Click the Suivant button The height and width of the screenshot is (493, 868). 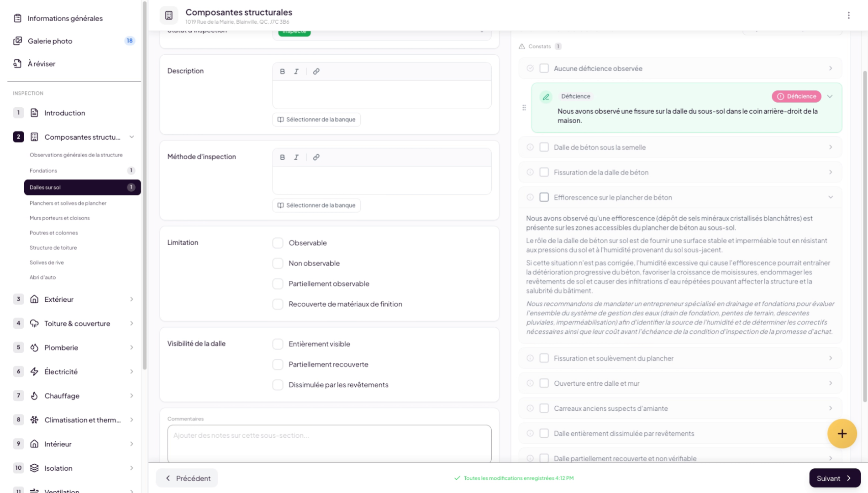(x=834, y=478)
